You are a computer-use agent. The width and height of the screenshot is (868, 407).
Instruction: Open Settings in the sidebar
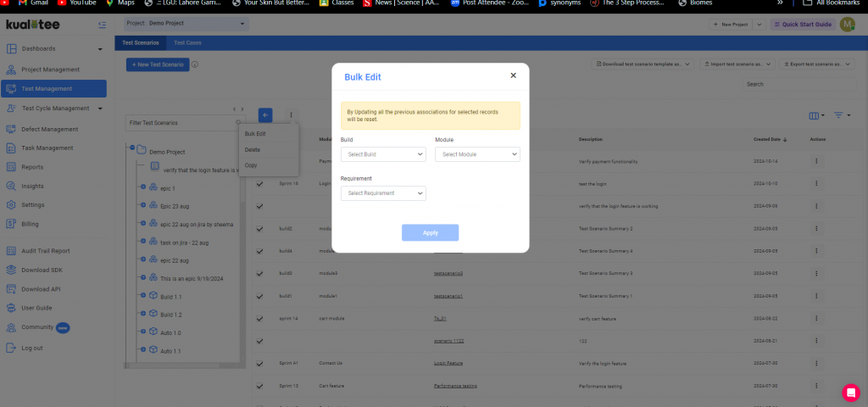point(33,205)
